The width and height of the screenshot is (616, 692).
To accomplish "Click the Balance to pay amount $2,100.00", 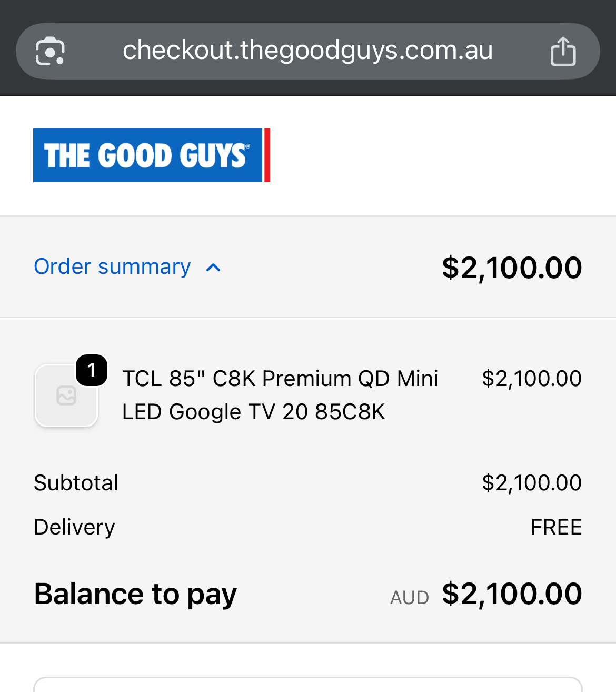I will coord(512,594).
